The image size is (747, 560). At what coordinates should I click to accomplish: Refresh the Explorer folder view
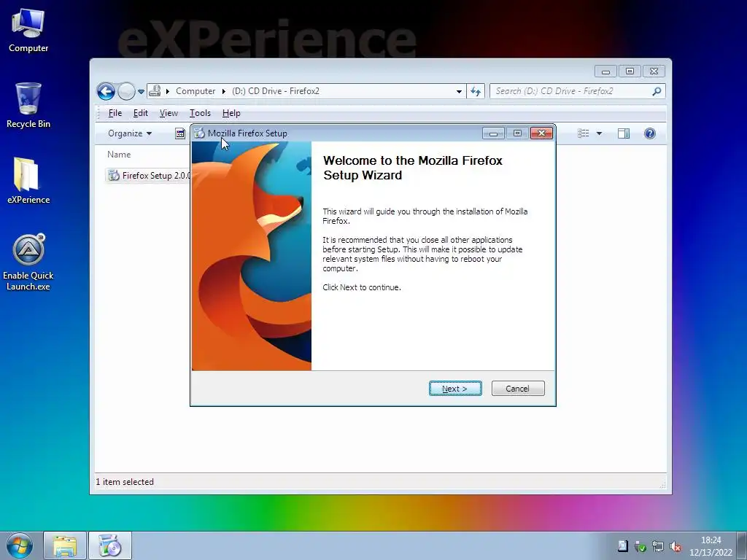click(476, 91)
